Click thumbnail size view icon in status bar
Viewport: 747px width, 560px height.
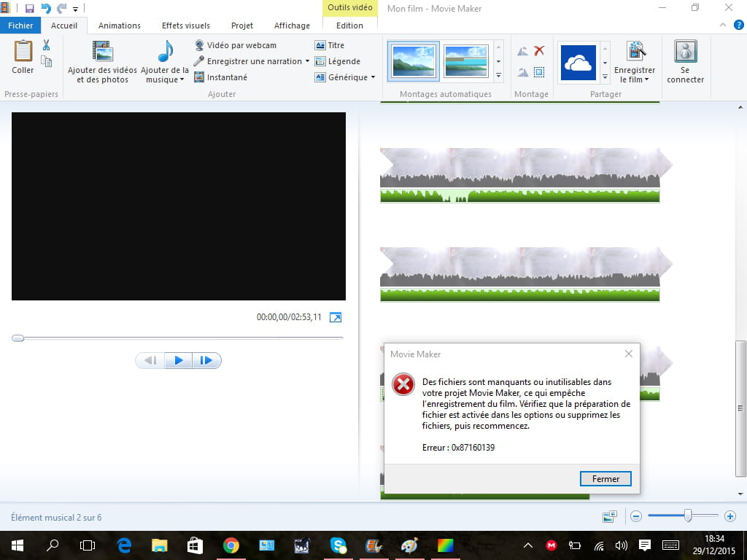click(609, 516)
